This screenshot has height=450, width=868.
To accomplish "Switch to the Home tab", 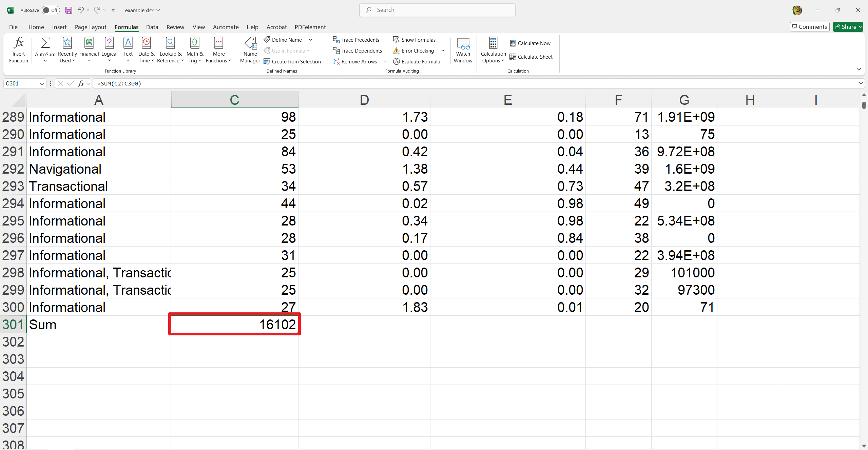I will click(x=36, y=27).
